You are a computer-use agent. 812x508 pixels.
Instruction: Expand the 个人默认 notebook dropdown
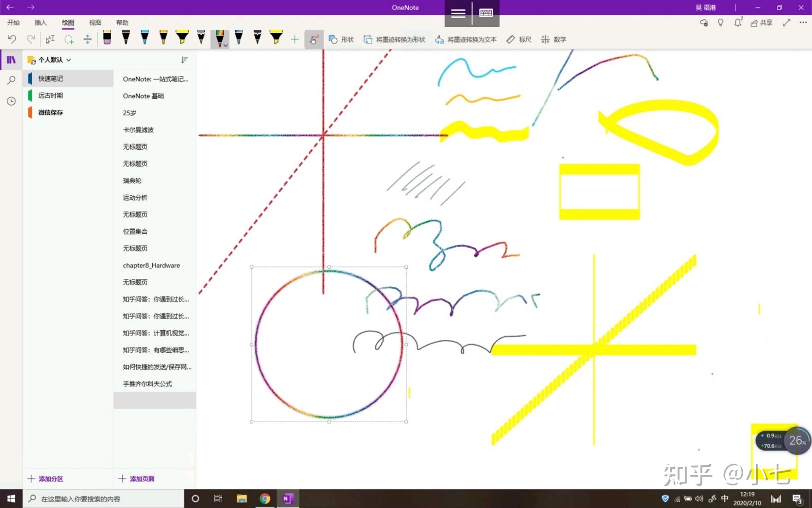pyautogui.click(x=69, y=60)
